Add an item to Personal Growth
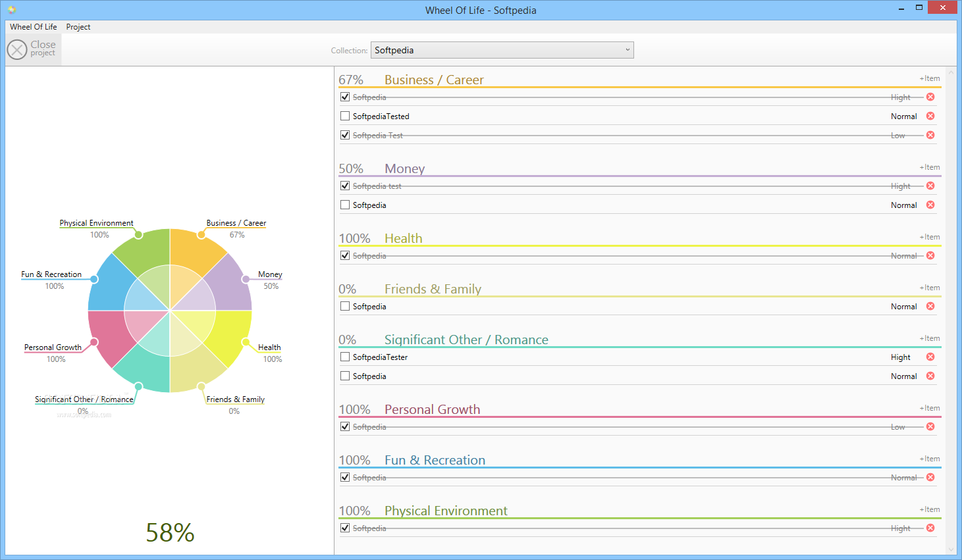This screenshot has height=560, width=962. coord(930,408)
